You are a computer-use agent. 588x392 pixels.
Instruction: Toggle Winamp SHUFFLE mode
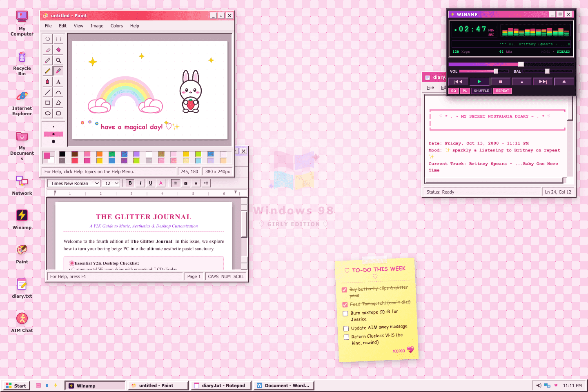click(481, 91)
